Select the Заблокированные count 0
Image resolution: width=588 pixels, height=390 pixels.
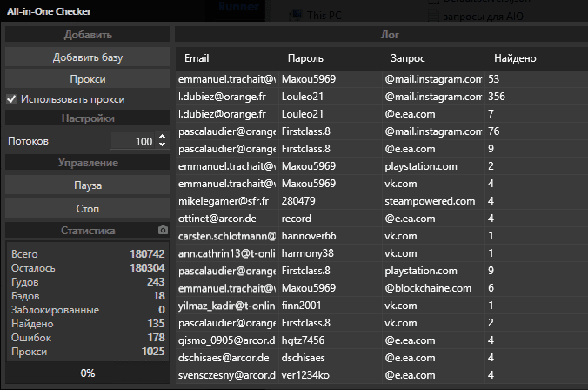[x=162, y=310]
